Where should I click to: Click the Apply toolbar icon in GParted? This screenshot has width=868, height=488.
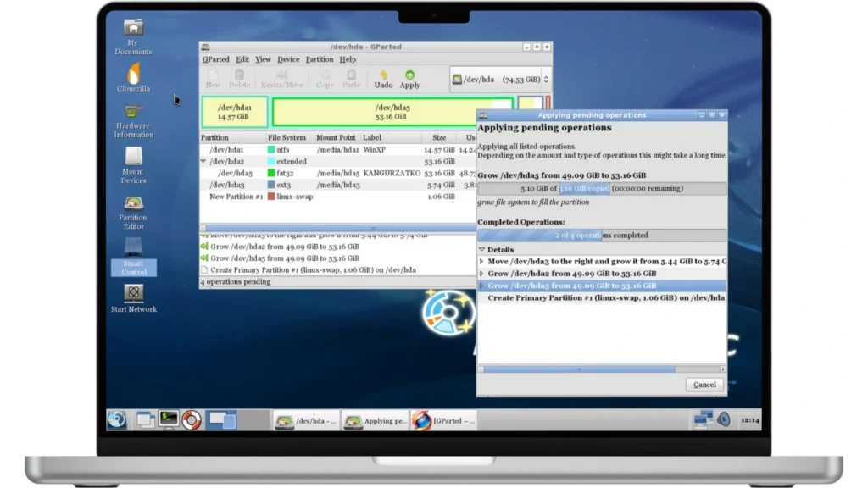coord(409,79)
